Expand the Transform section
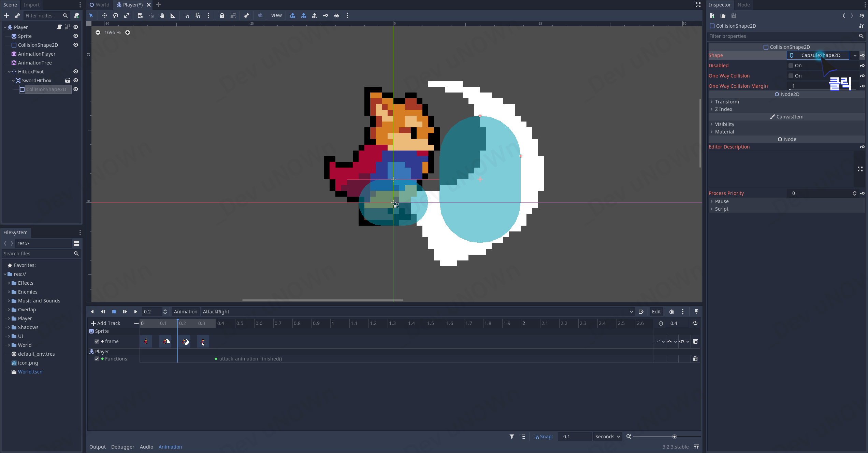 click(x=727, y=102)
